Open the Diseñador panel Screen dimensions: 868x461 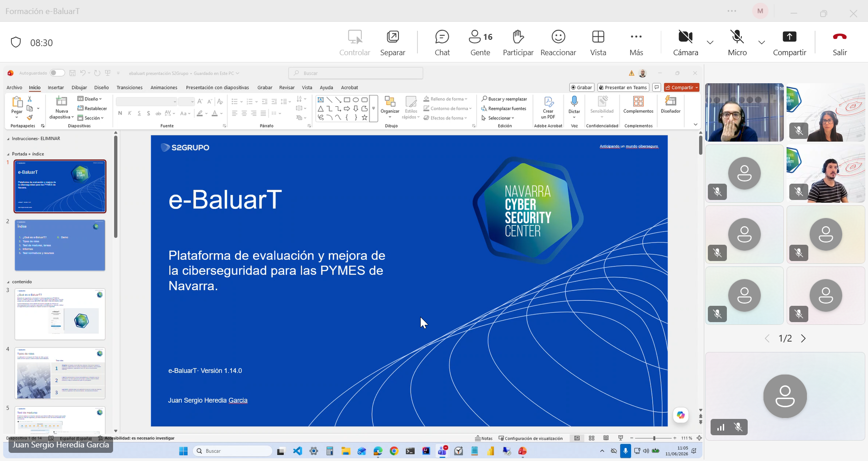click(x=670, y=105)
